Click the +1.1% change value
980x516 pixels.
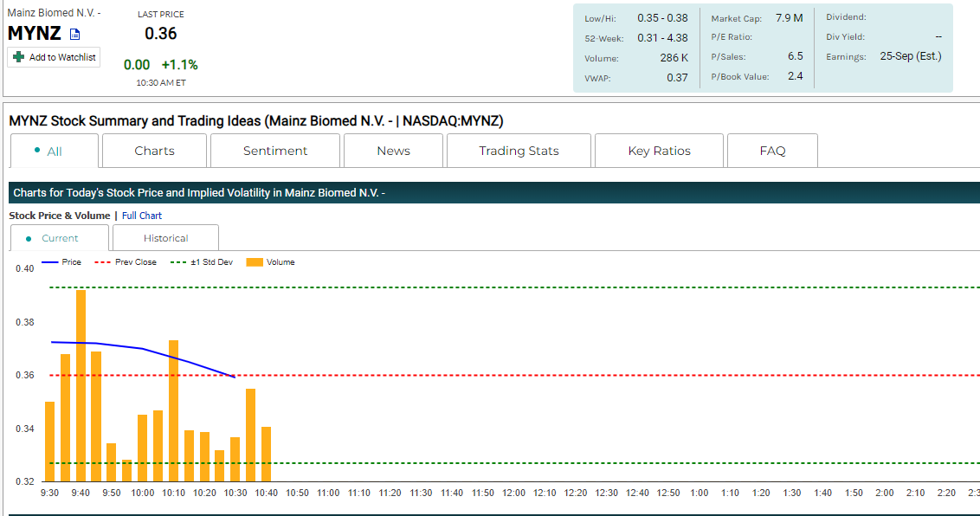coord(179,65)
